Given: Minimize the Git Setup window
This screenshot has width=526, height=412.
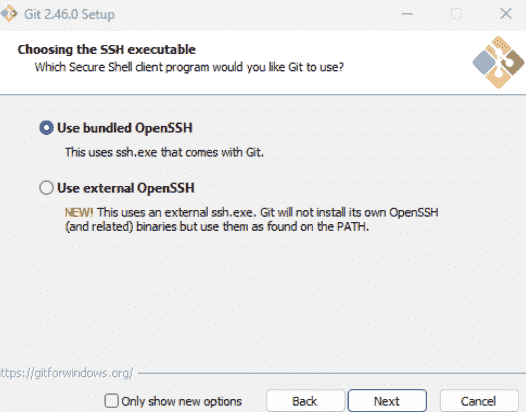Looking at the screenshot, I should 407,14.
